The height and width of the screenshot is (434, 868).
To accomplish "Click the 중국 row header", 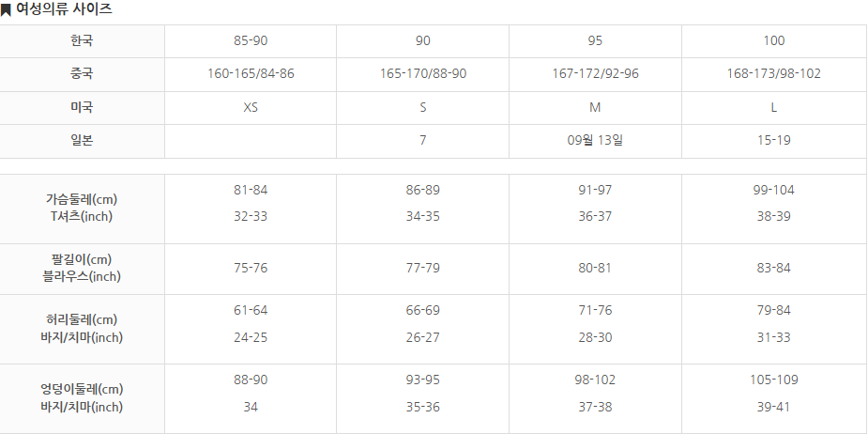I will (82, 74).
